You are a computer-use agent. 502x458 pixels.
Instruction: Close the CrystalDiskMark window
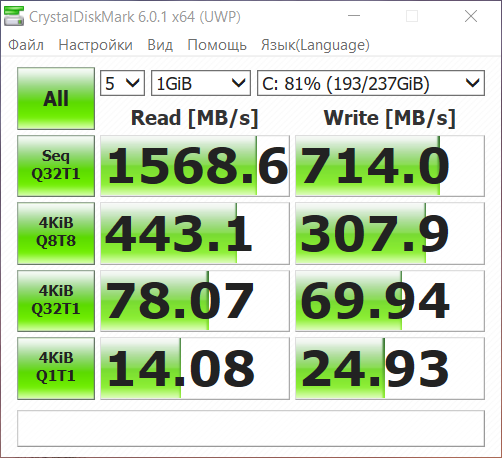[471, 16]
